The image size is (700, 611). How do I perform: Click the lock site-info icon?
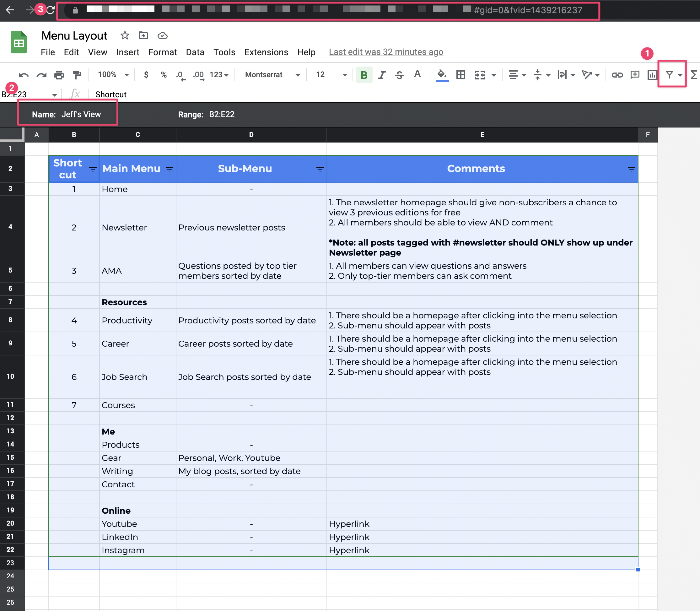point(75,10)
